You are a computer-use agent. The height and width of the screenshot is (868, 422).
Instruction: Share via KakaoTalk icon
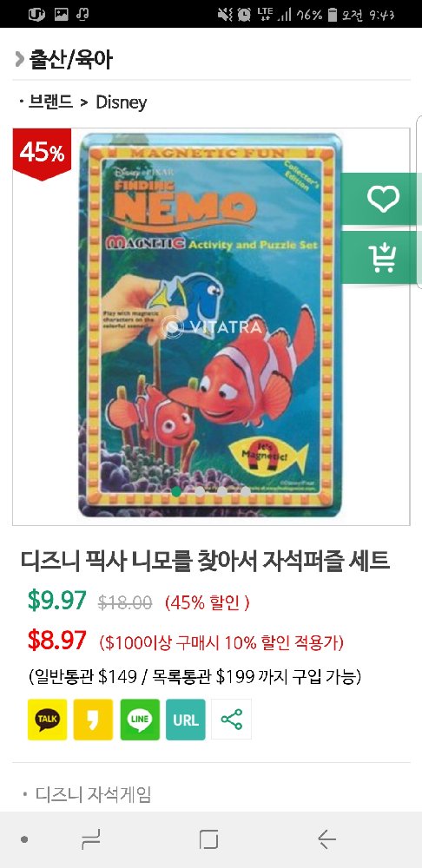(x=48, y=719)
